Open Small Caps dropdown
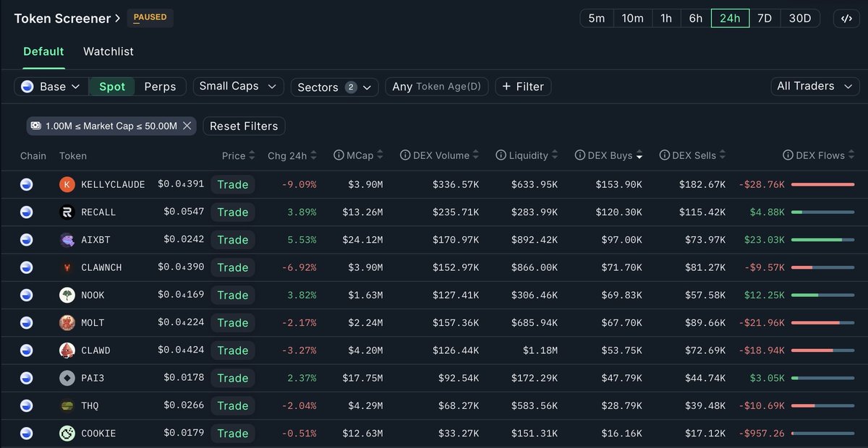This screenshot has height=448, width=868. coord(238,86)
